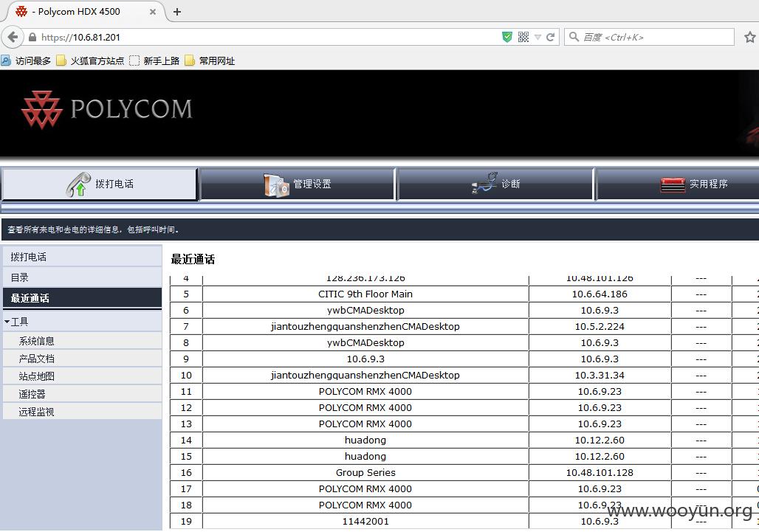Click 'POLYCOM RMX 4000' in row 12
Image resolution: width=759 pixels, height=532 pixels.
click(x=365, y=408)
